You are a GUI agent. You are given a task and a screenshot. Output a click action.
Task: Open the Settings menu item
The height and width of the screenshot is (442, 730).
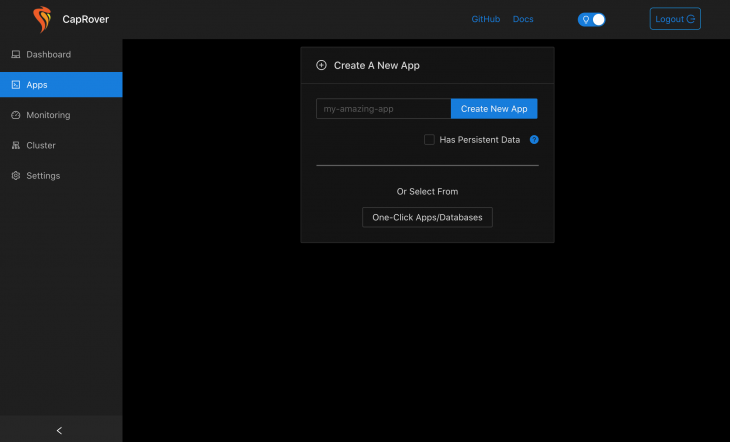(43, 176)
